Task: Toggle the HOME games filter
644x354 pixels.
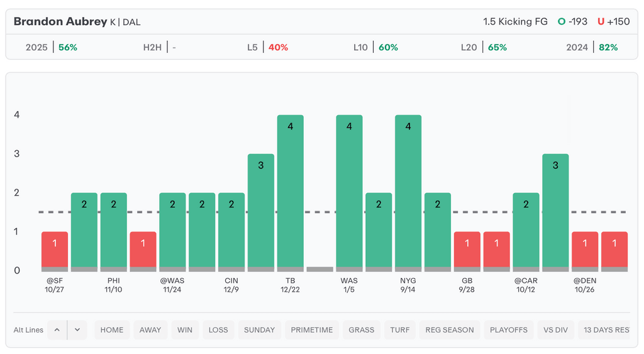Action: pos(112,329)
